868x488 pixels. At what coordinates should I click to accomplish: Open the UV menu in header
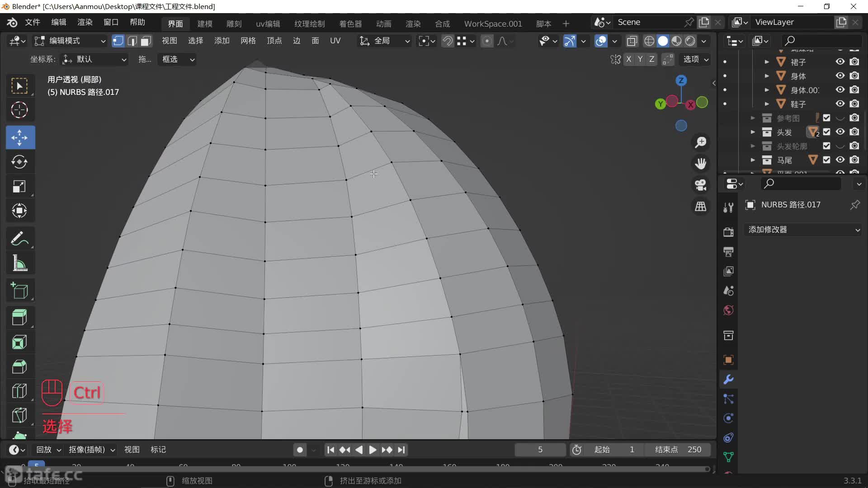click(335, 41)
